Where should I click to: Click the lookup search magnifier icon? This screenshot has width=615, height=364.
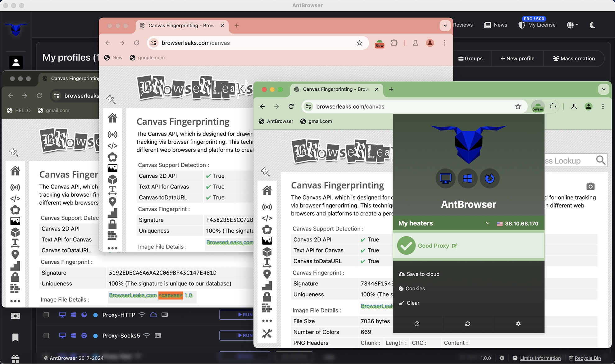click(601, 160)
